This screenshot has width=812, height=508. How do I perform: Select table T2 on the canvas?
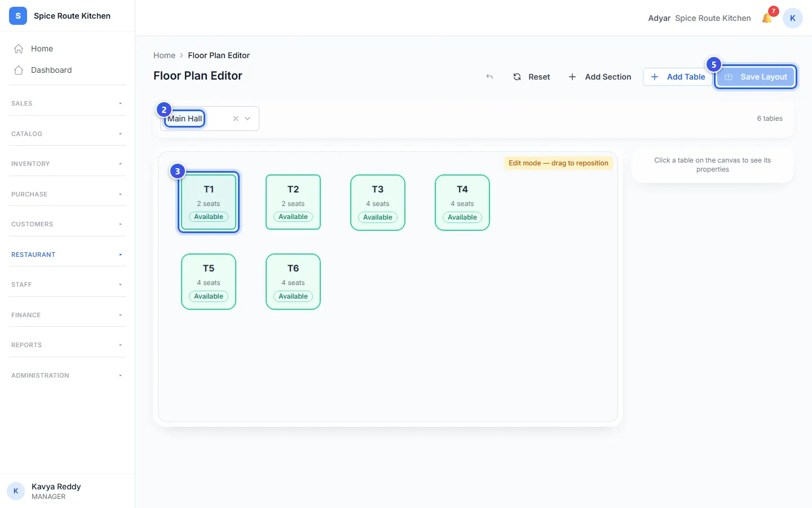[293, 203]
